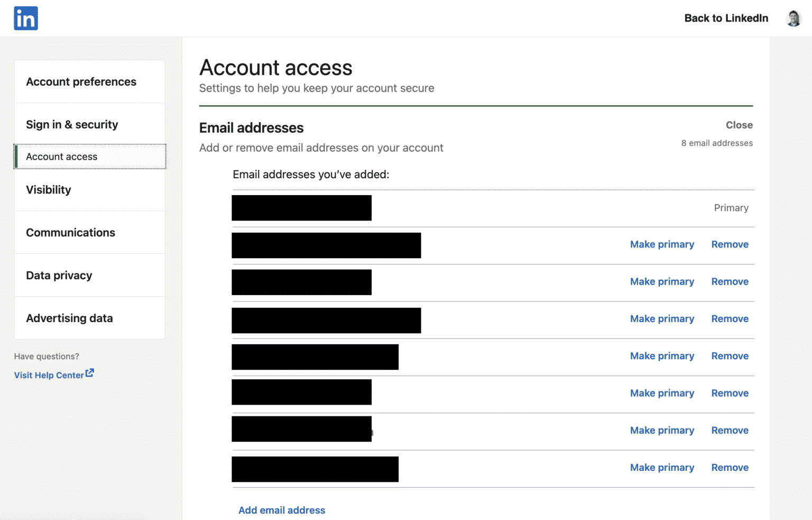Make the second email address primary
Viewport: 812px width, 520px height.
[662, 244]
